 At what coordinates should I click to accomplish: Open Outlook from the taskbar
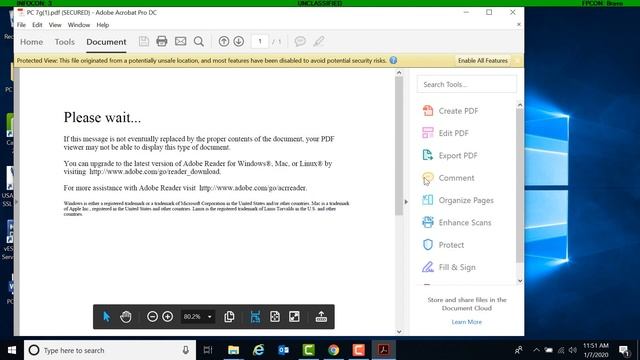(284, 350)
